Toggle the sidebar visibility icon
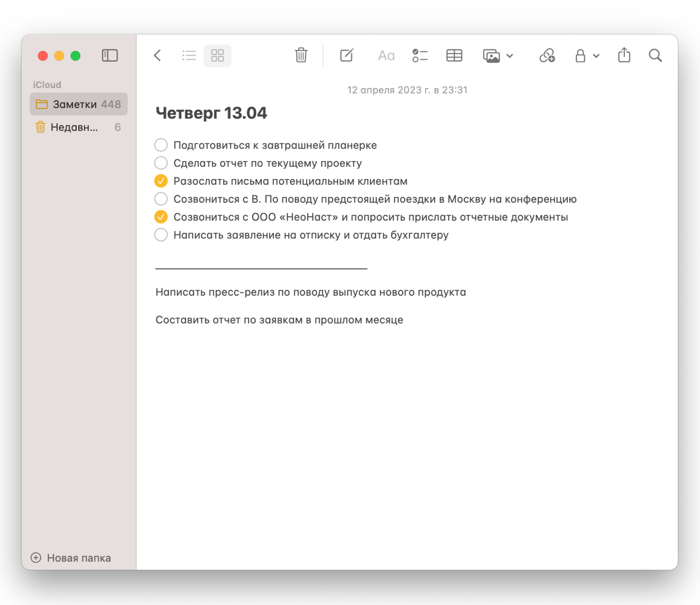The image size is (700, 605). (x=110, y=56)
